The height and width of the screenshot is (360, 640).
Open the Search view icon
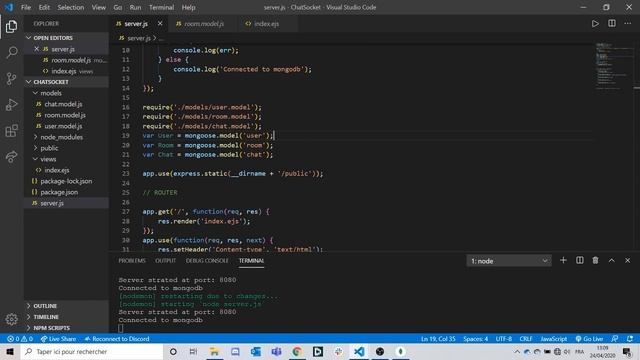pyautogui.click(x=11, y=52)
